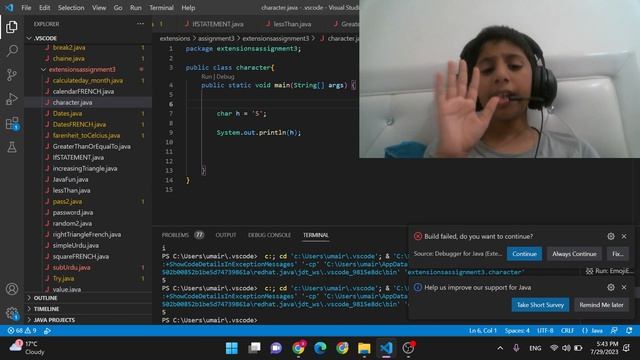The image size is (640, 360).
Task: Open simpleUrdu.java in explorer
Action: click(x=76, y=245)
